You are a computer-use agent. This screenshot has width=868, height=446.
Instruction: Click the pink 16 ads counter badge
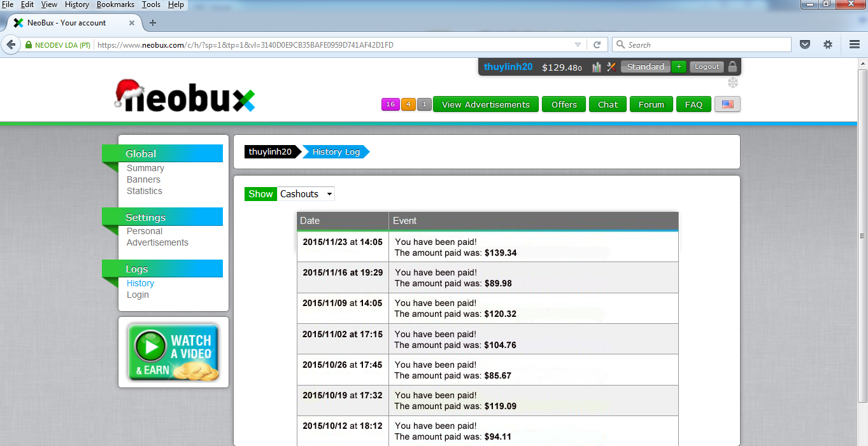390,104
